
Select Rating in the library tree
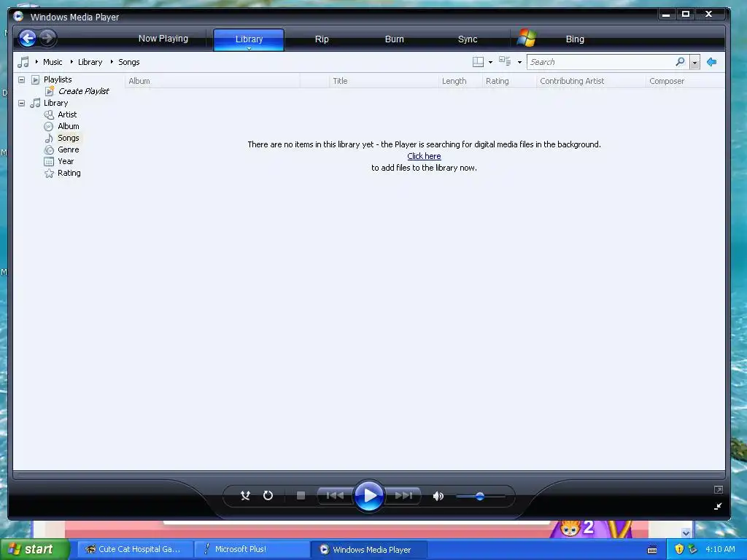pos(69,173)
